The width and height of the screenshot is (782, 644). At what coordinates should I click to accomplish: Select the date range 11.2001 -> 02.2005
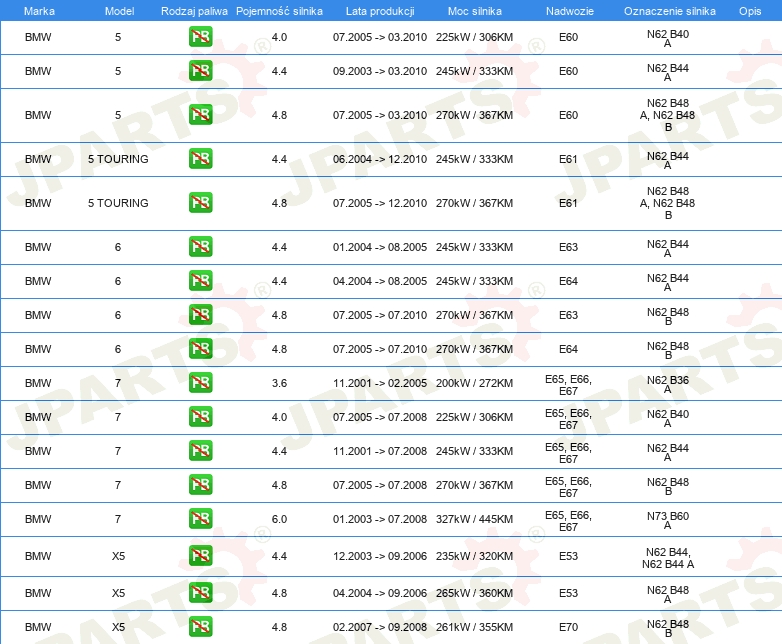coord(380,383)
